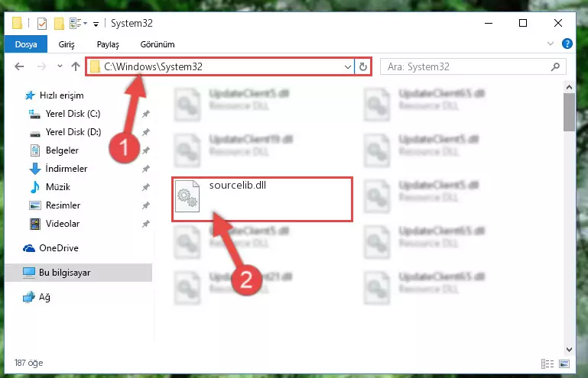Click the Properties checkmark quick access icon

pyautogui.click(x=42, y=24)
